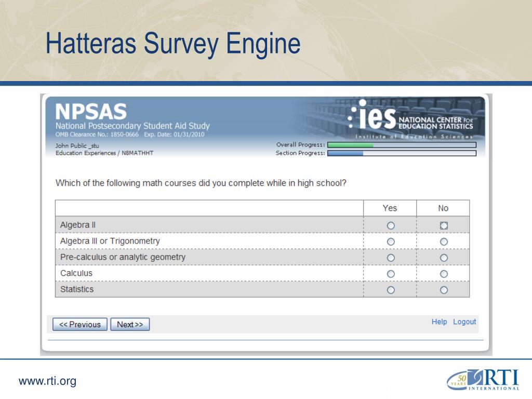Screen dimensions: 532x399
Task: Pick Yes for Calculus
Action: click(x=391, y=274)
